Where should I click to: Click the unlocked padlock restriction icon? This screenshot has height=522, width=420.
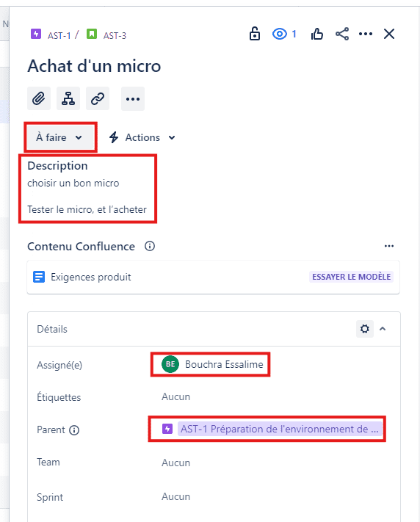point(255,34)
